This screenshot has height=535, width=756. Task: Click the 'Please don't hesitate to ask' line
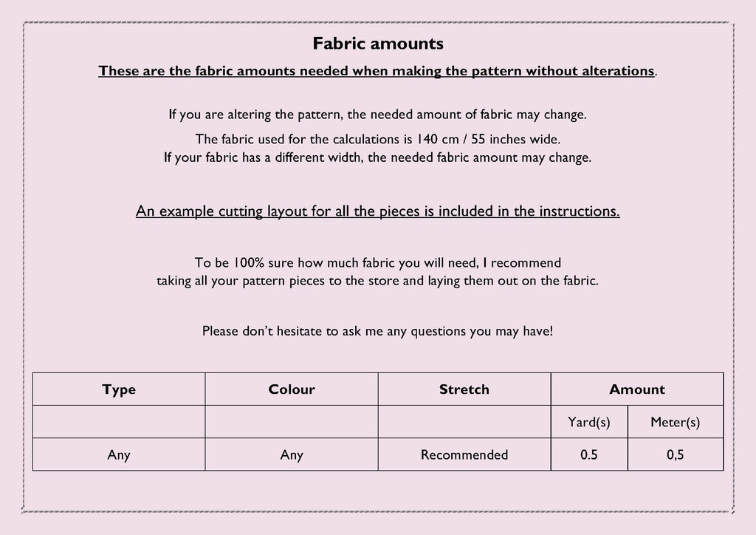tap(377, 332)
